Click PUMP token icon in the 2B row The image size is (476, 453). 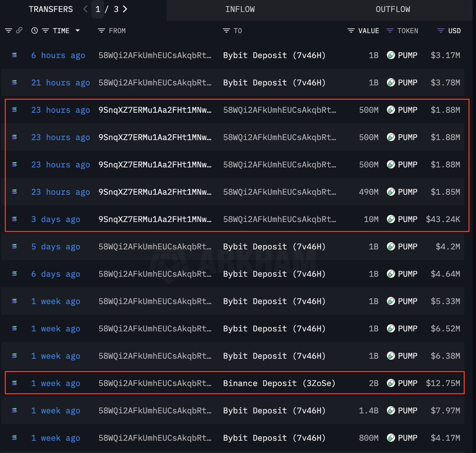coord(391,383)
